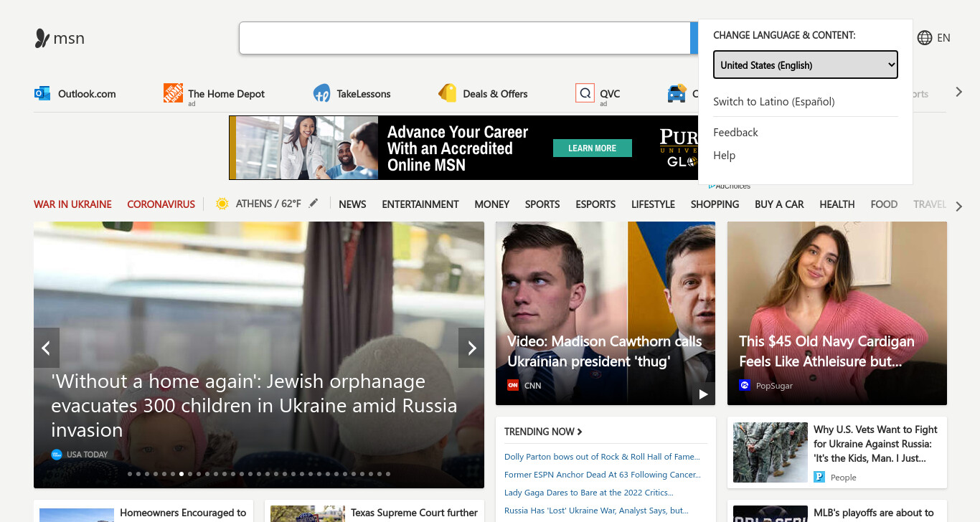The width and height of the screenshot is (980, 522).
Task: Expand the Trending Now section
Action: (x=543, y=432)
